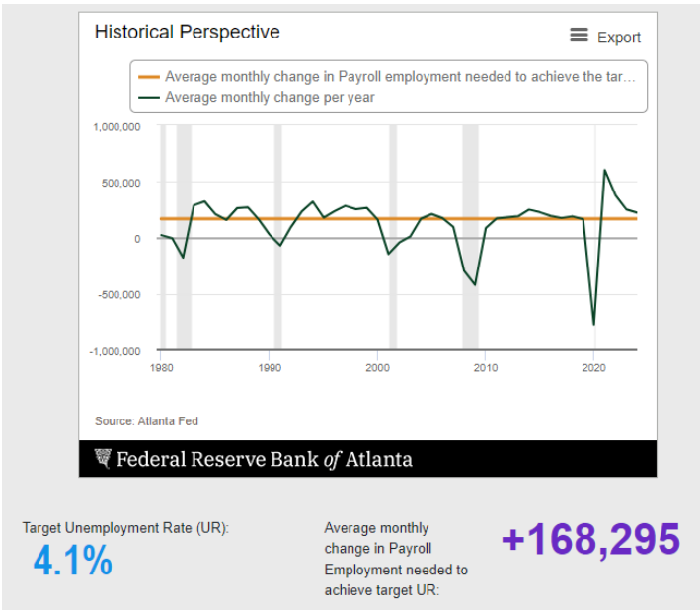The height and width of the screenshot is (610, 700).
Task: Click the 'Source: Atlanta Fed' credit text
Action: [x=146, y=421]
